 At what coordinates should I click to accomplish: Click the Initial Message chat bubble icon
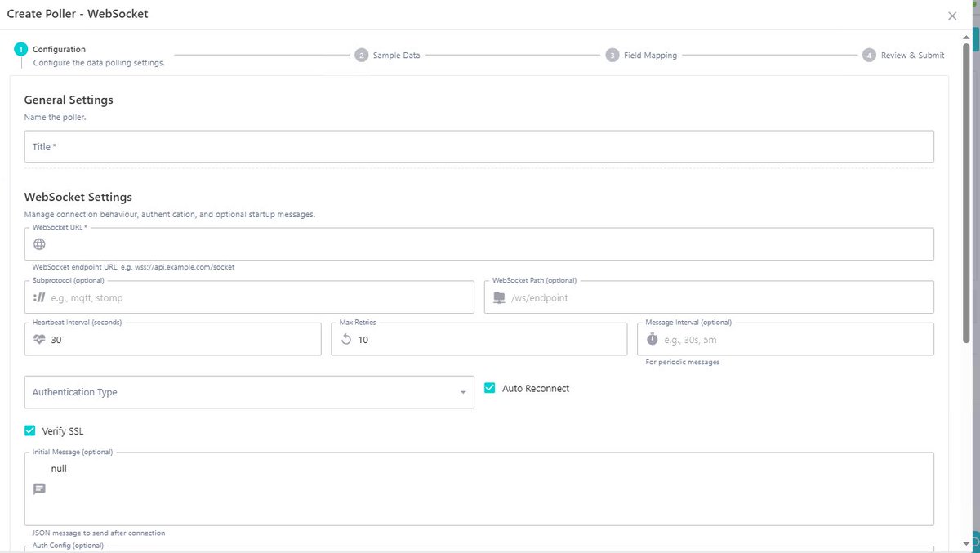39,489
